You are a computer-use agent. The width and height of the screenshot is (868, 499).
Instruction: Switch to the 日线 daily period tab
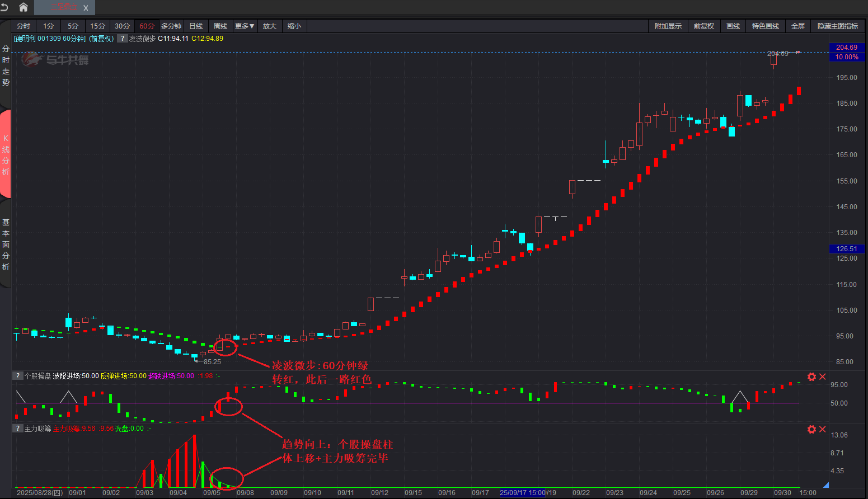(x=196, y=26)
